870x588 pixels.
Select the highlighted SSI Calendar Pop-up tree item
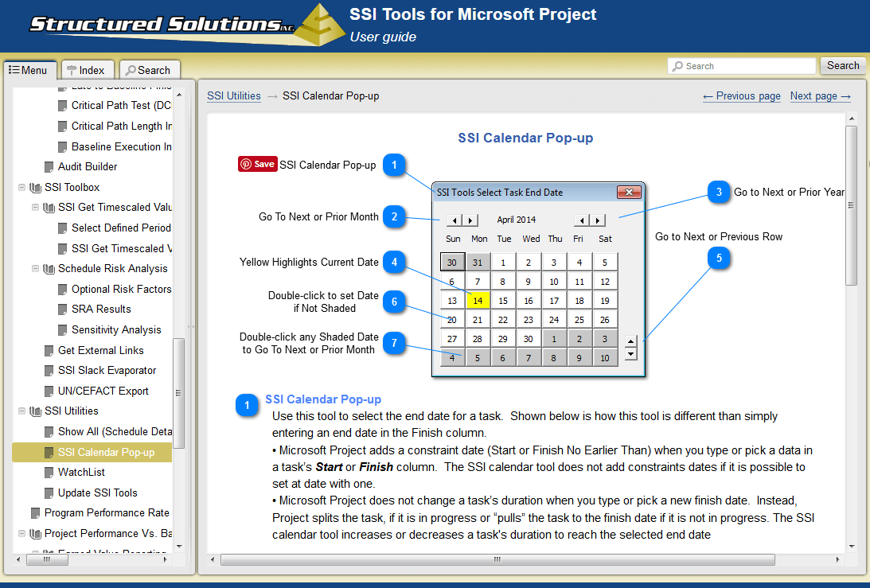92,452
